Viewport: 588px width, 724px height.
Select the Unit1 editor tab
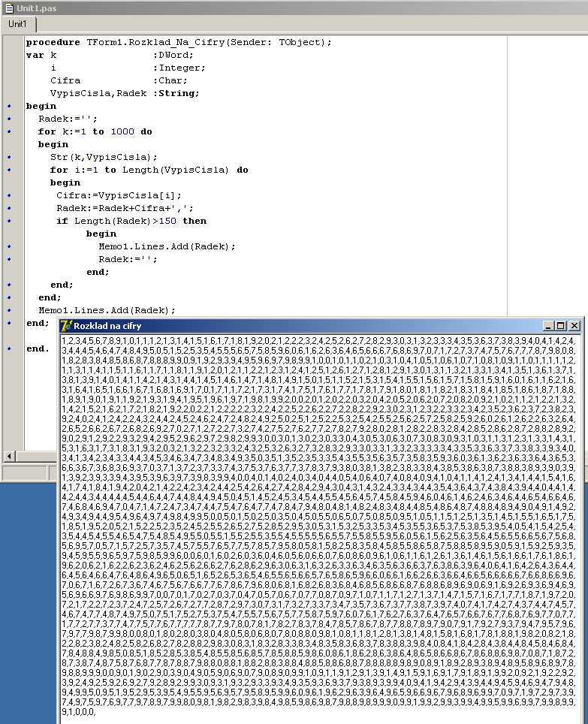click(x=18, y=24)
